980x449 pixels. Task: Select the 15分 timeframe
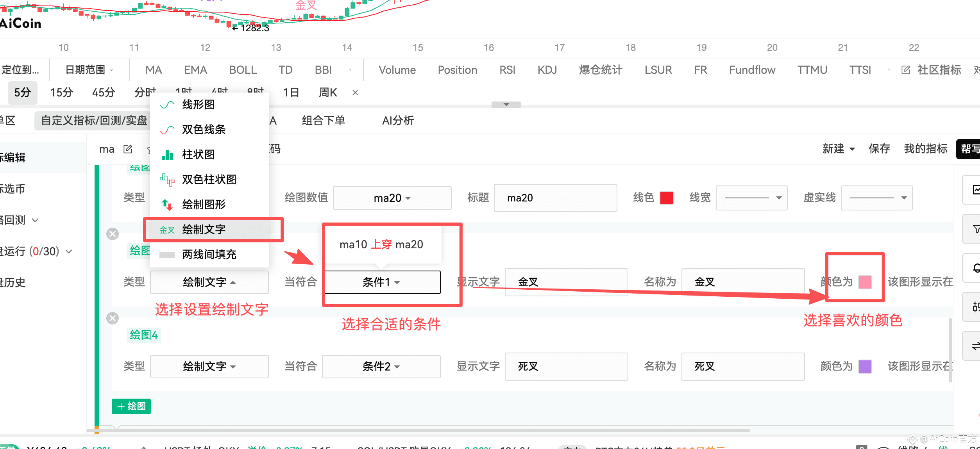tap(61, 93)
